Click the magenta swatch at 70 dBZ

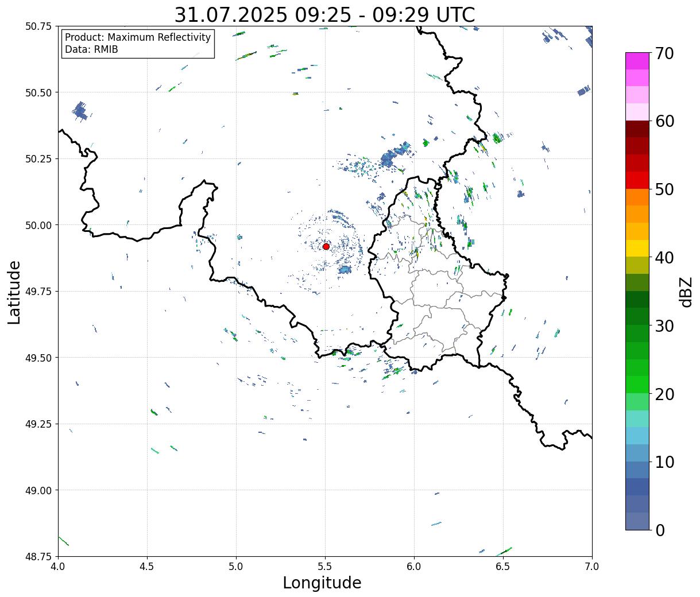click(x=637, y=61)
